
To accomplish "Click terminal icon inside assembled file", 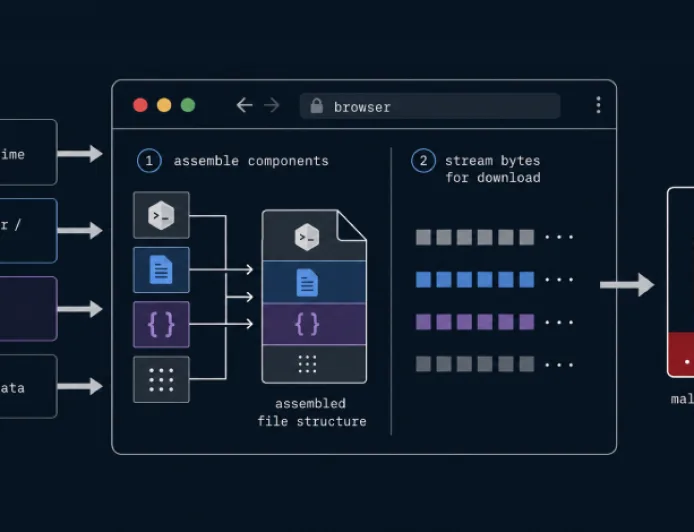I will click(x=307, y=237).
